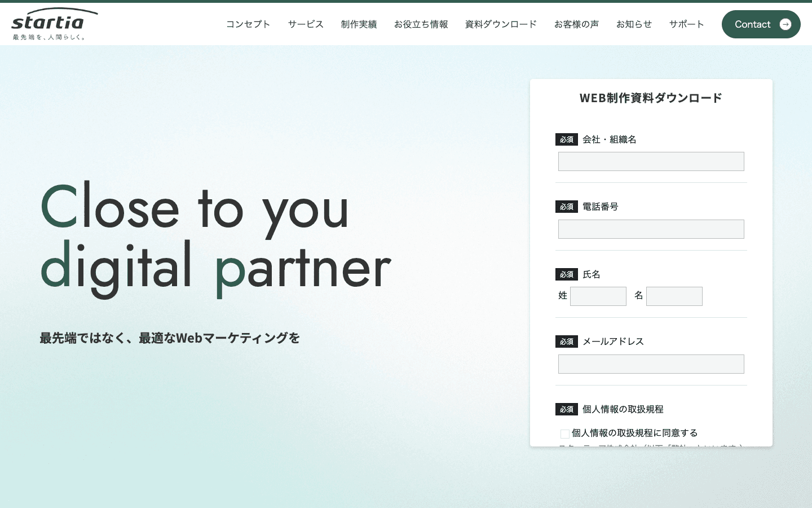Focus the 会社・組織名 input field
The width and height of the screenshot is (812, 508).
pos(651,161)
